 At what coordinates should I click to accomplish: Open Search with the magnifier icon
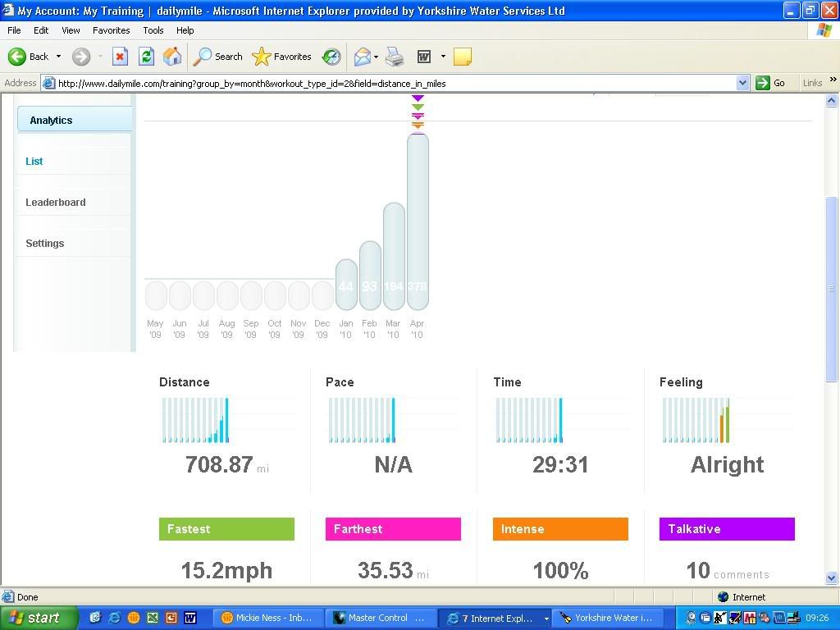pyautogui.click(x=218, y=57)
